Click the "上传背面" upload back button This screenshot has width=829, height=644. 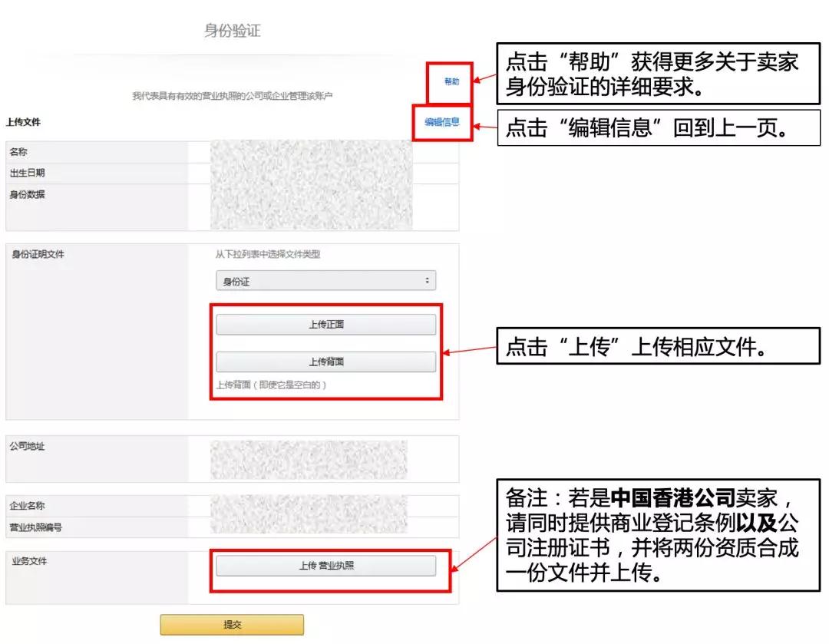pyautogui.click(x=325, y=361)
